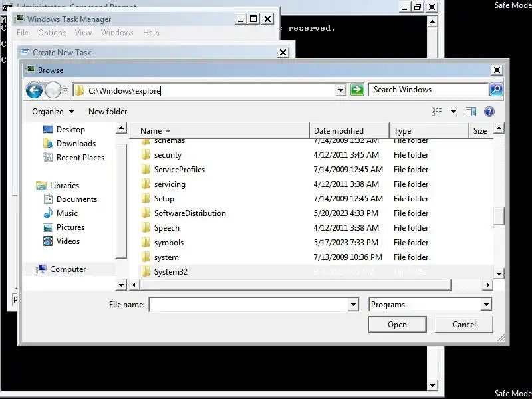The width and height of the screenshot is (532, 399).
Task: Click the file list horizontal scroll thumb
Action: click(x=295, y=285)
